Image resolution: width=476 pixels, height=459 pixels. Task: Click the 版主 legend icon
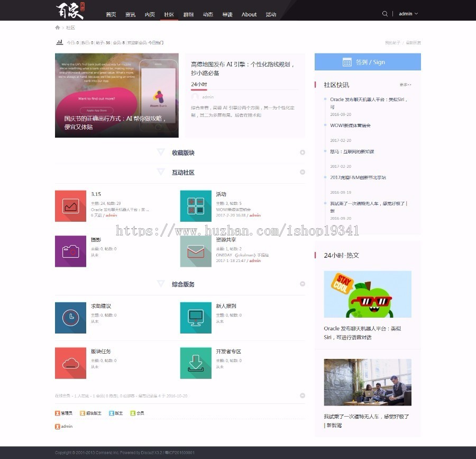tap(112, 413)
